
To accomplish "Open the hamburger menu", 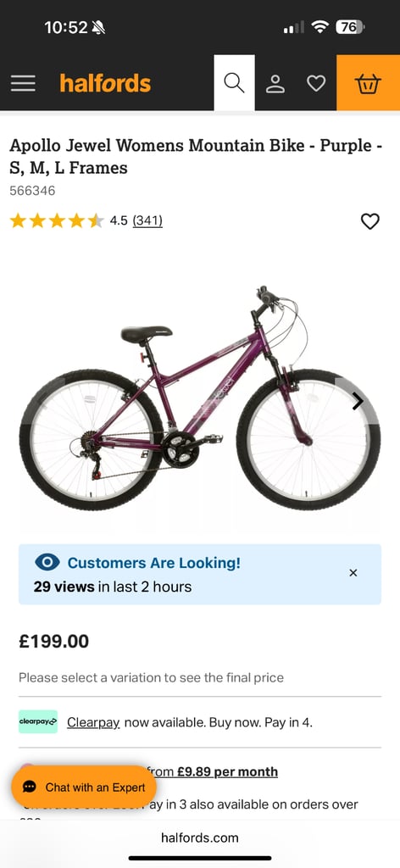I will (x=23, y=84).
